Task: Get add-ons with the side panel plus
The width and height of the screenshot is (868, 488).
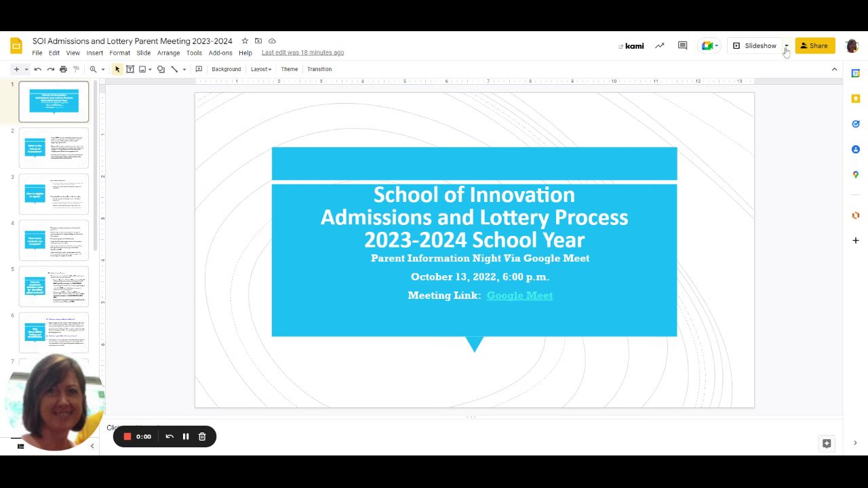Action: point(856,241)
